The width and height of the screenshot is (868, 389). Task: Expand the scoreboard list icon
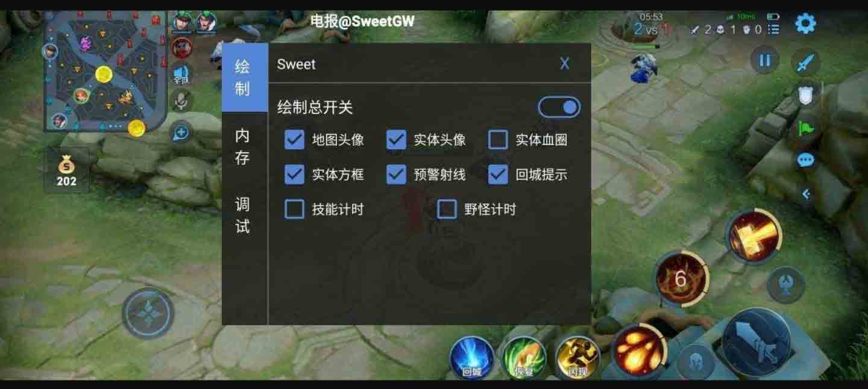774,29
